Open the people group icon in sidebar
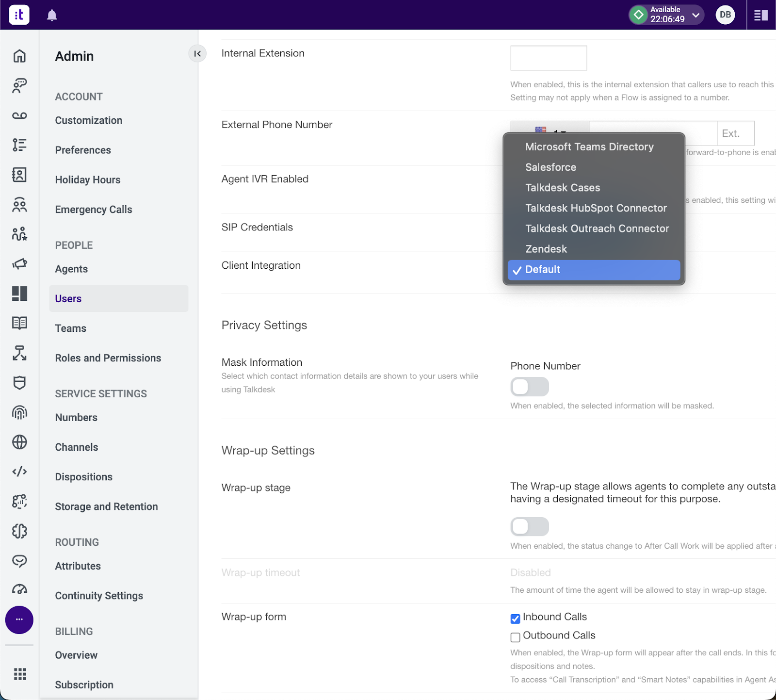Screen dimensions: 776x700 click(19, 205)
